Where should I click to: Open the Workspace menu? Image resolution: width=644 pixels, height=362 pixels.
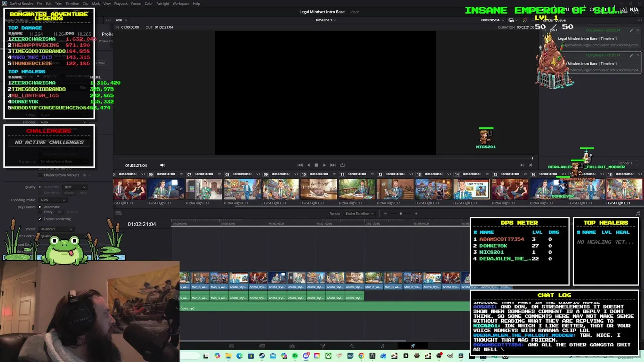(181, 4)
